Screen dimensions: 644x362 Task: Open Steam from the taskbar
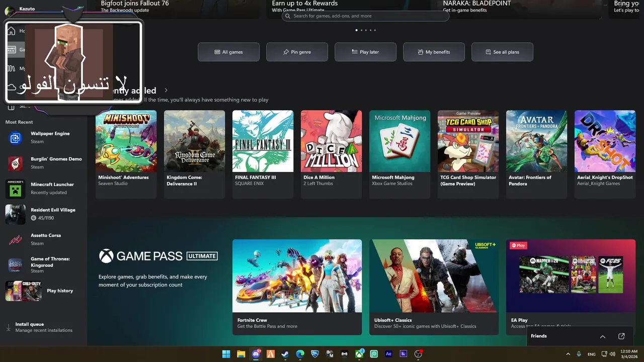click(x=285, y=354)
